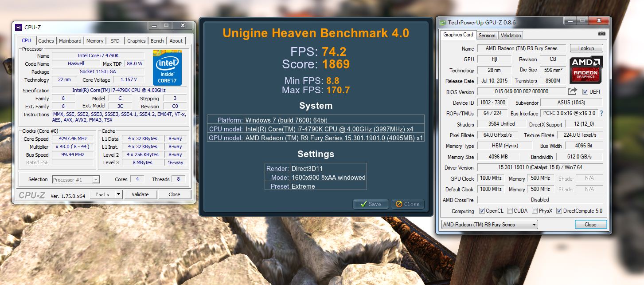
Task: Click the AMD CrossFire value Disabled
Action: [540, 200]
